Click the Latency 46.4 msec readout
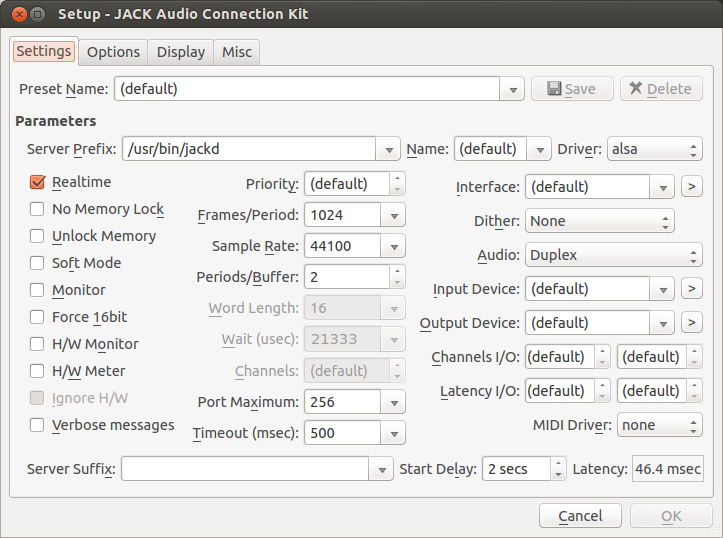 tap(668, 469)
